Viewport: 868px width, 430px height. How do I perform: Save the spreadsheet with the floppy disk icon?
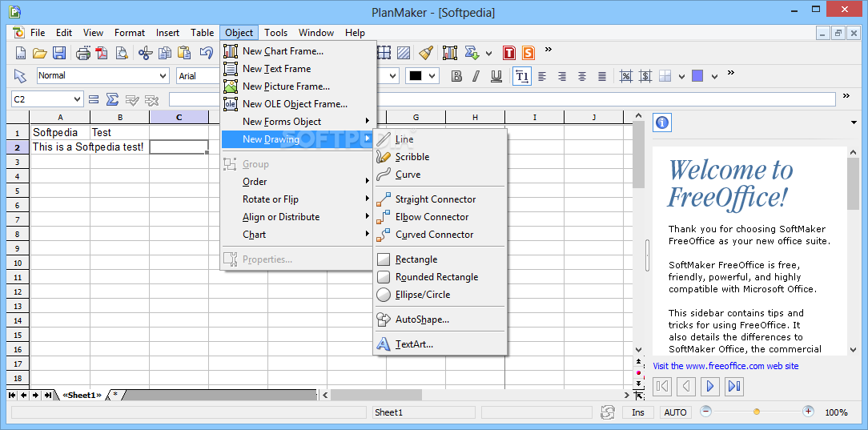pyautogui.click(x=58, y=53)
